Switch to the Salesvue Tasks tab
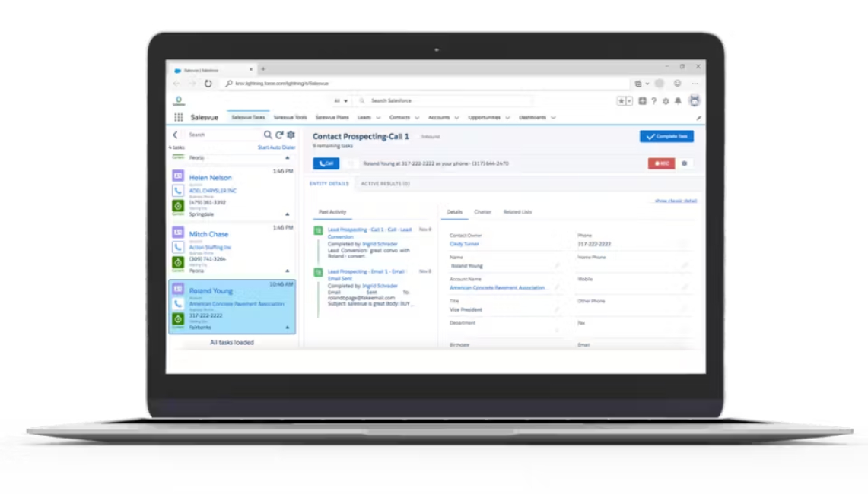 pyautogui.click(x=248, y=117)
